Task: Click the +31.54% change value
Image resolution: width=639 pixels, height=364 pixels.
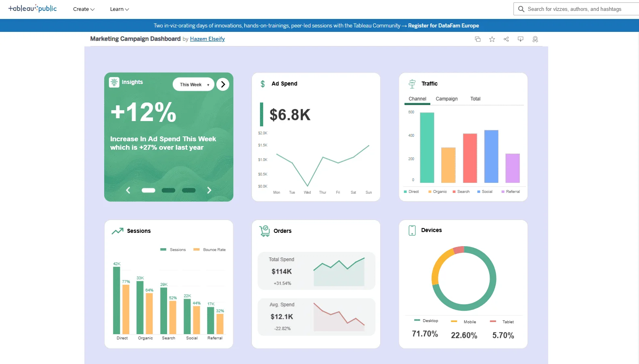Action: click(x=282, y=284)
